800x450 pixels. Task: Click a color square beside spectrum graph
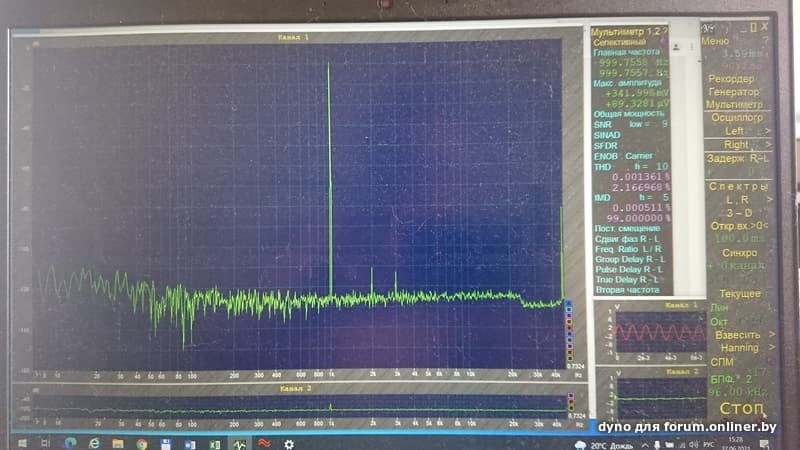click(569, 312)
